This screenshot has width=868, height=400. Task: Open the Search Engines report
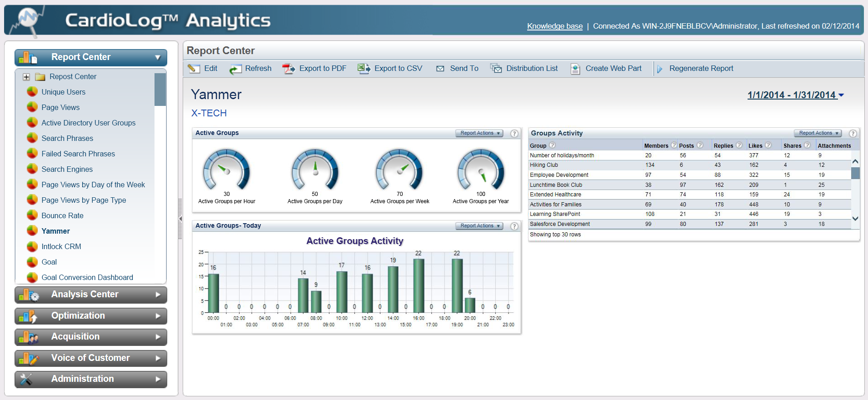[67, 169]
